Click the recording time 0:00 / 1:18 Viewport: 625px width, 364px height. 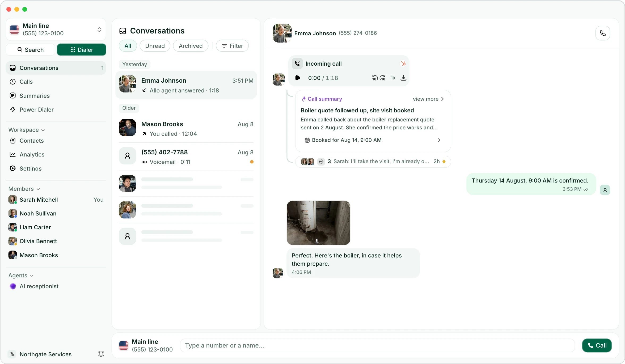[323, 78]
